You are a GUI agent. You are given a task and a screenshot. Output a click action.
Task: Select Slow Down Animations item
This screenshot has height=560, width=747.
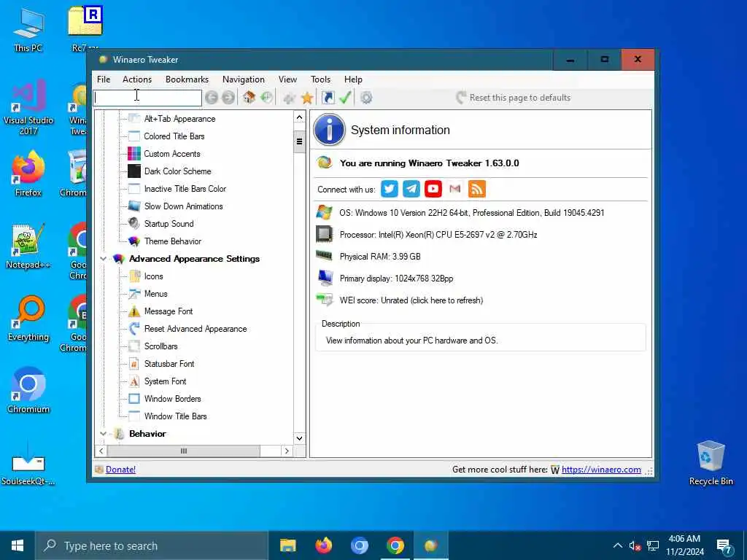coord(183,206)
